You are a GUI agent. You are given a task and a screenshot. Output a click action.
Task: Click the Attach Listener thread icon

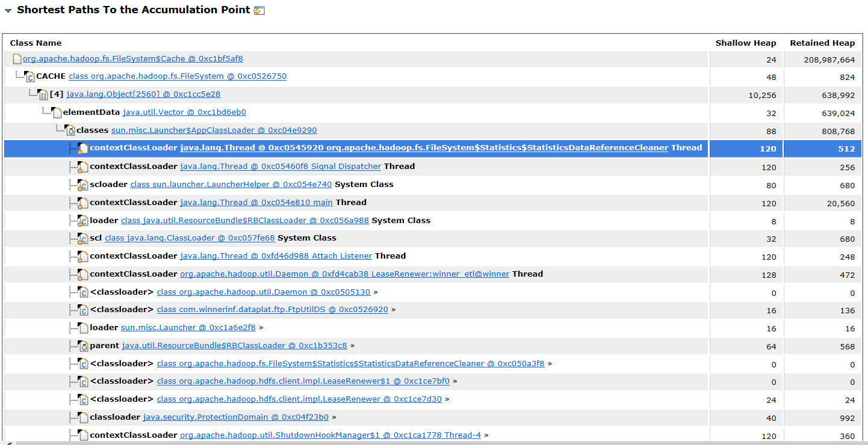[x=83, y=256]
